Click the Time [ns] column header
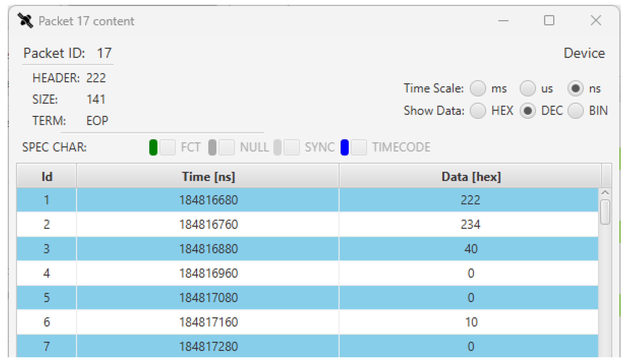628x364 pixels. click(208, 177)
